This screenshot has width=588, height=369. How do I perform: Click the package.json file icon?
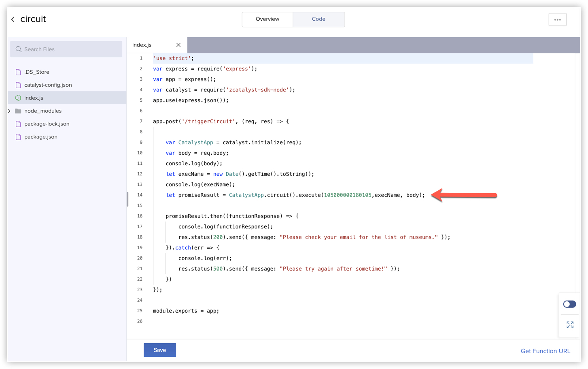click(18, 137)
